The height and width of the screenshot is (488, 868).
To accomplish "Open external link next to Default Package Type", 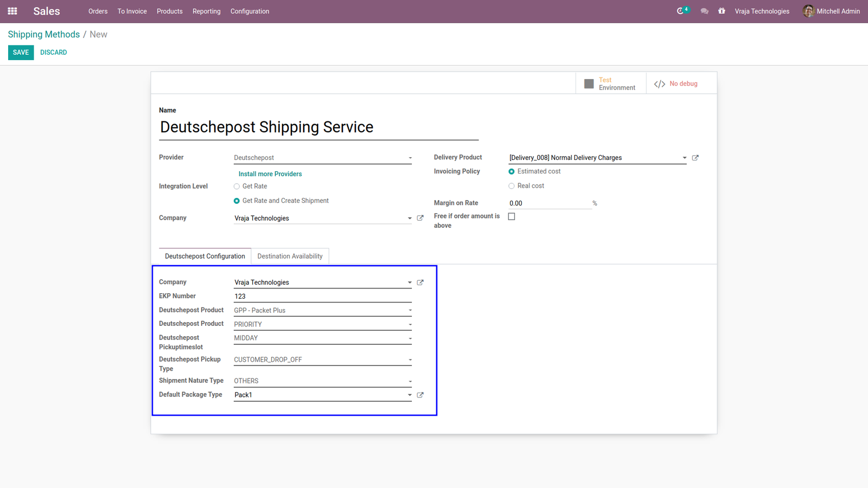I will click(x=420, y=395).
